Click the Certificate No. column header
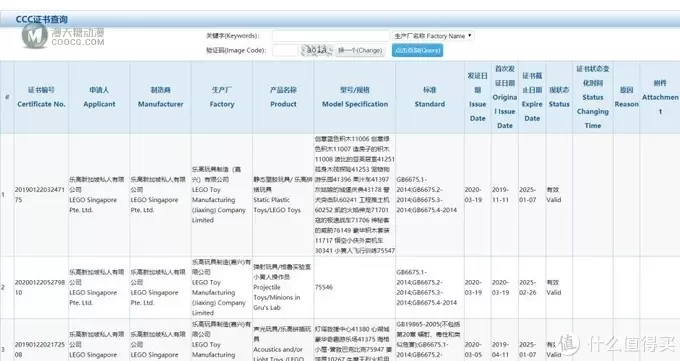The width and height of the screenshot is (680, 361). [41, 97]
